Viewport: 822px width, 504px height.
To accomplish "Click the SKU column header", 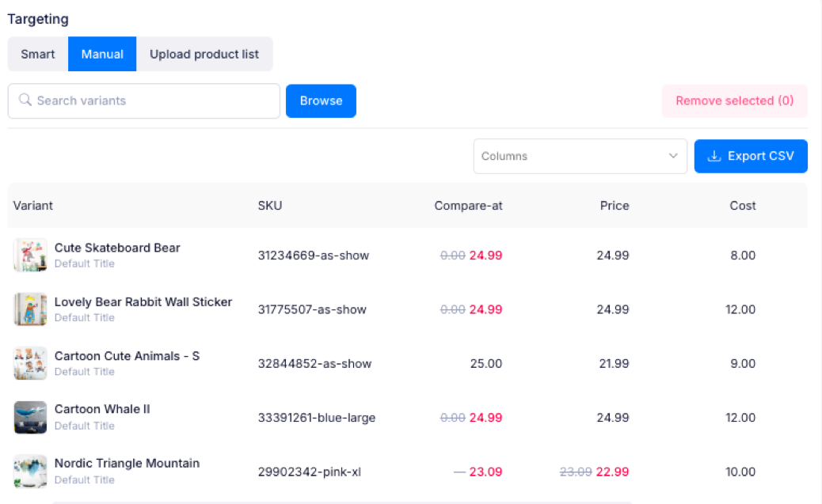I will [x=270, y=206].
